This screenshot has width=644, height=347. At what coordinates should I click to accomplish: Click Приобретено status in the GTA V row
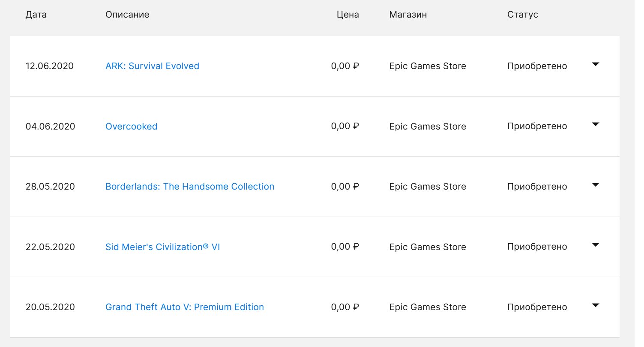(x=537, y=307)
